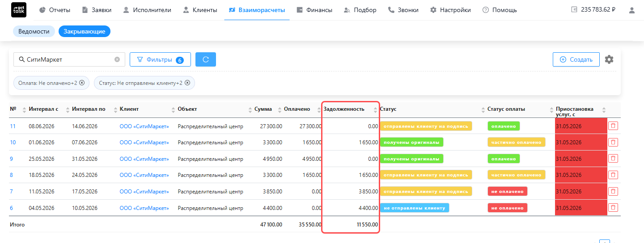Screen dimensions: 644x243
Task: Go to Исполнители section
Action: pyautogui.click(x=147, y=10)
